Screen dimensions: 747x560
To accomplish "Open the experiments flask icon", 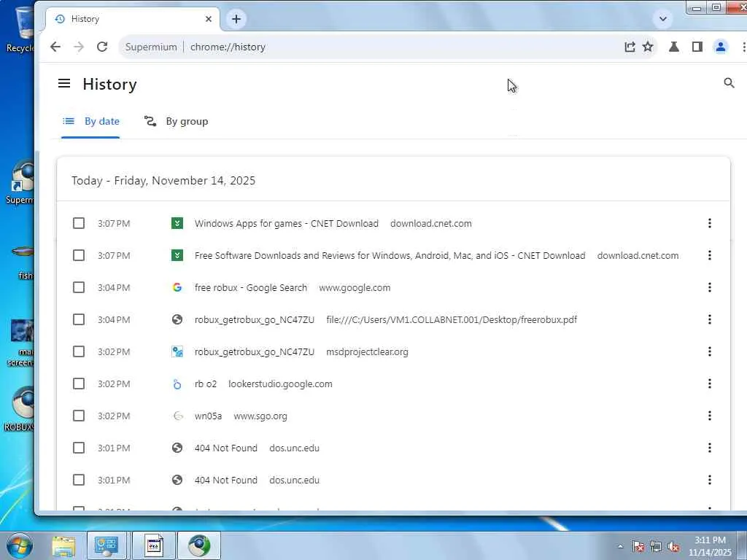I will [673, 47].
